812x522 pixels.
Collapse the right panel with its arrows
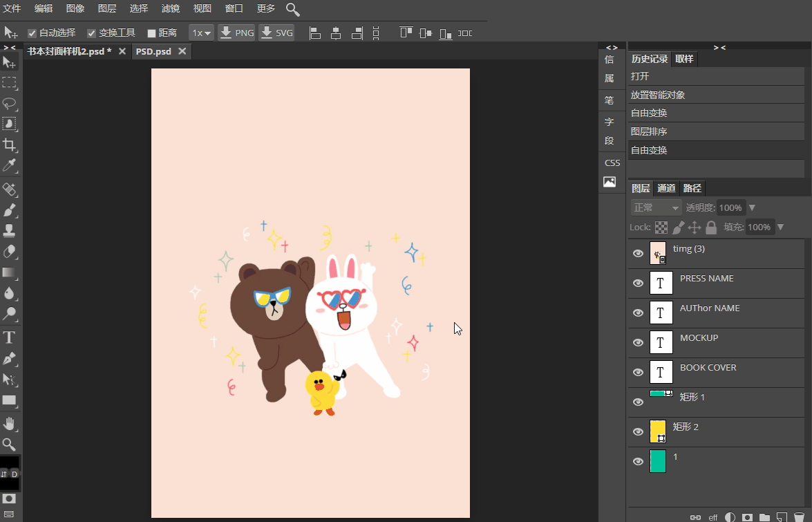[x=719, y=47]
